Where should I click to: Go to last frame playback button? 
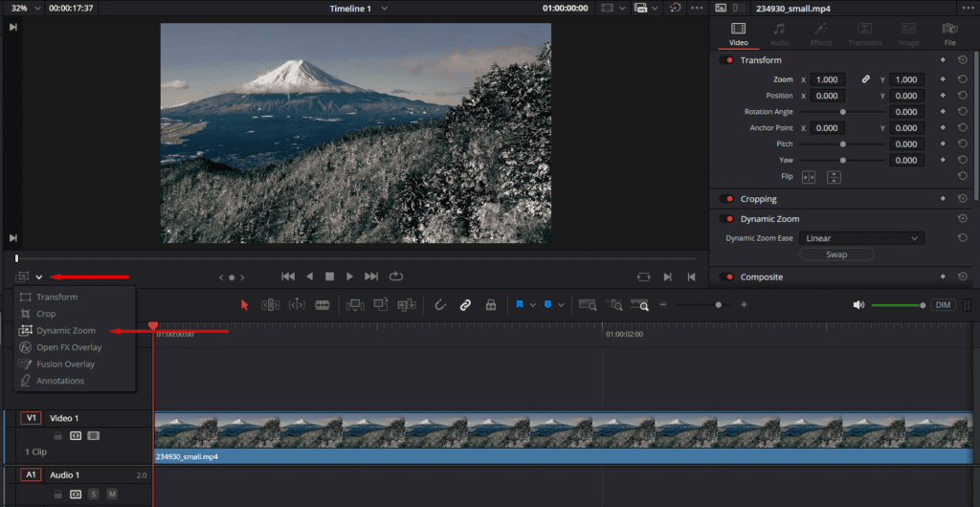tap(371, 276)
